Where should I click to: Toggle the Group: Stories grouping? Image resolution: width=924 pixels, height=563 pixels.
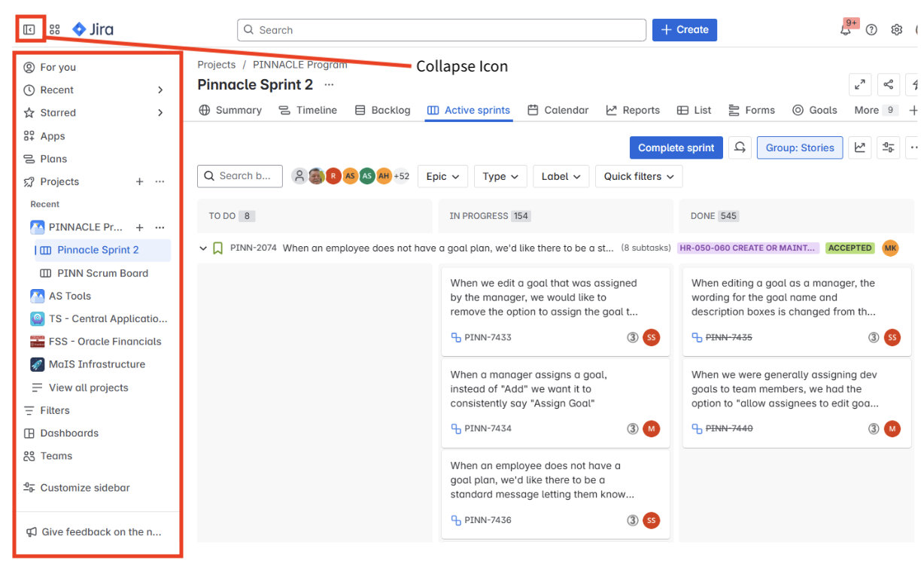pos(799,148)
